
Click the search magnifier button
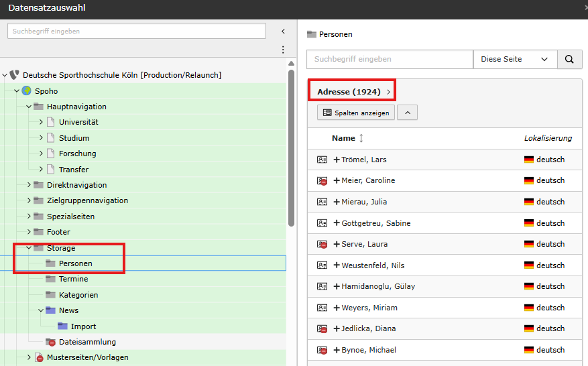[569, 59]
